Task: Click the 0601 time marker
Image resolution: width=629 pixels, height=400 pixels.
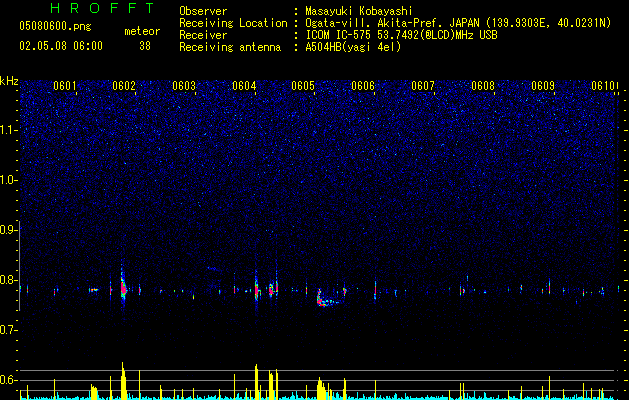Action: 65,86
